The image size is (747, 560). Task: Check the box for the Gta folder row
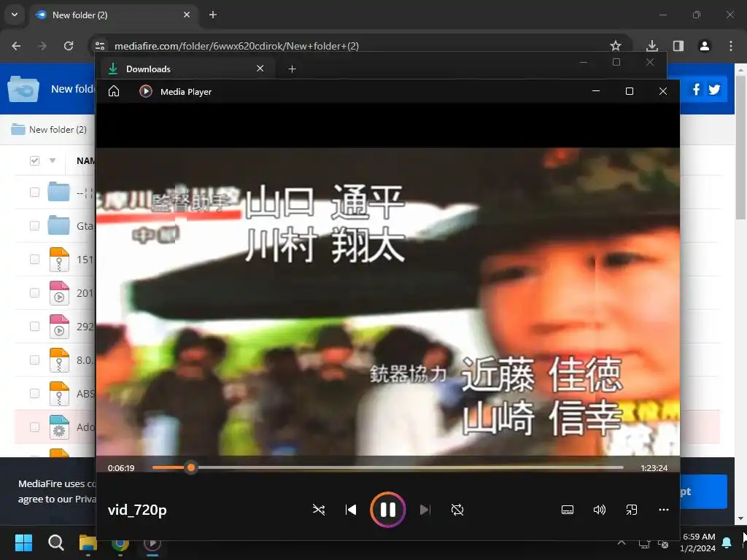(x=34, y=225)
